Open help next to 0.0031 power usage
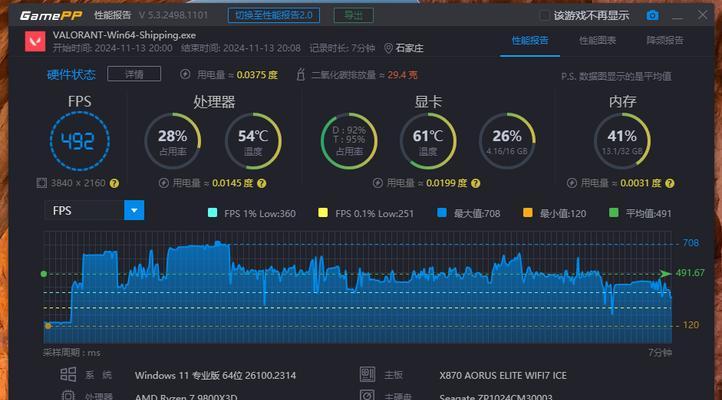The width and height of the screenshot is (722, 400). tap(670, 183)
